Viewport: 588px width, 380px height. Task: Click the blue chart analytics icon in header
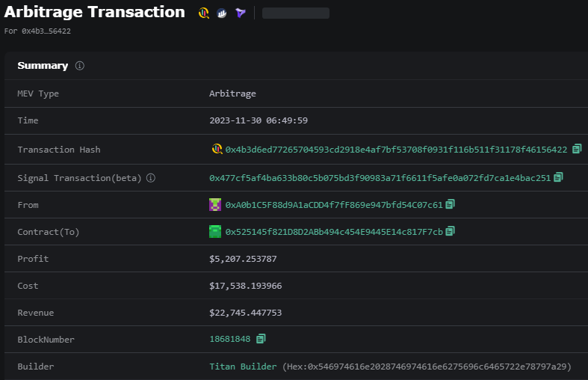tap(222, 13)
